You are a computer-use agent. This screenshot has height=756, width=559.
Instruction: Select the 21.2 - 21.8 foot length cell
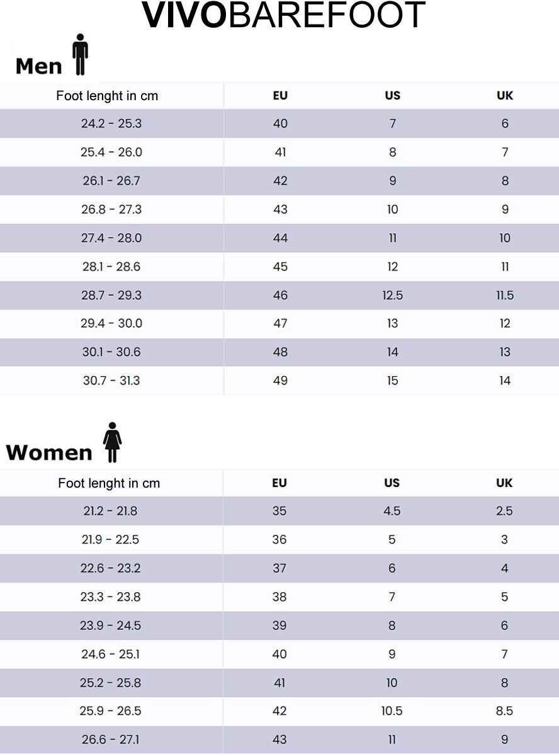(110, 511)
